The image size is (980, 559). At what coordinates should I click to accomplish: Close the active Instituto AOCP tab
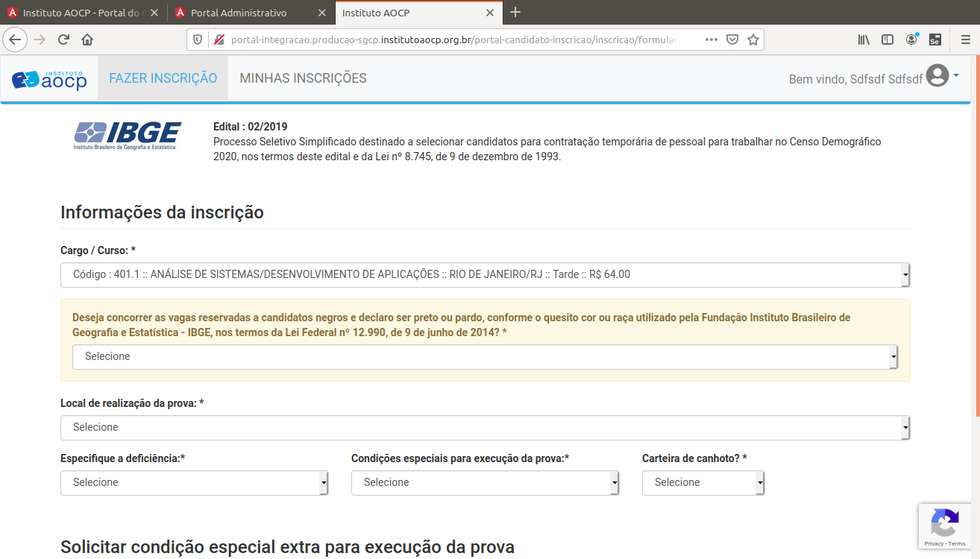490,13
